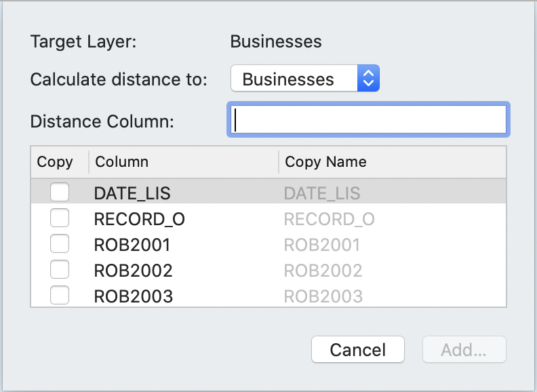Select the ROB2001 column name

pos(132,245)
